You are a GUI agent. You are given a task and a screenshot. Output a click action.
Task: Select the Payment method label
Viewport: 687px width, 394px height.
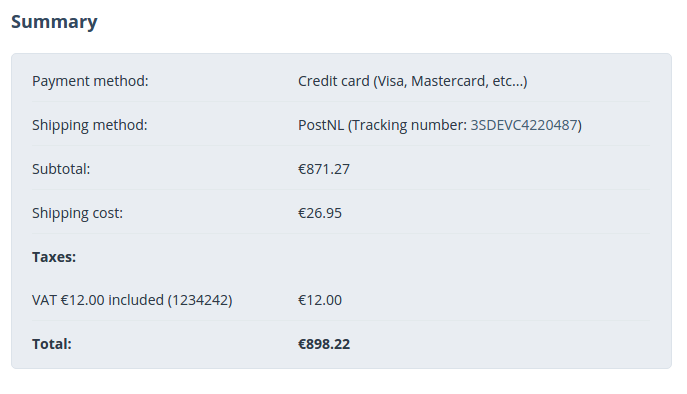tap(90, 82)
